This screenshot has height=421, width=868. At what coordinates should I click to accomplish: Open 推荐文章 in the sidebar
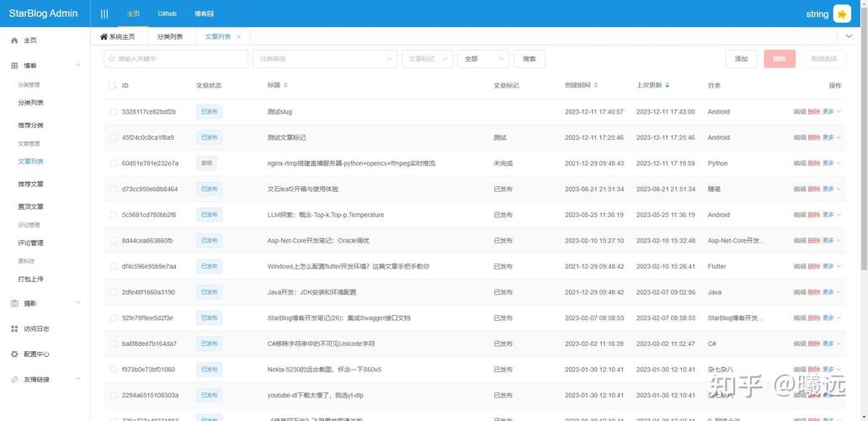(30, 184)
